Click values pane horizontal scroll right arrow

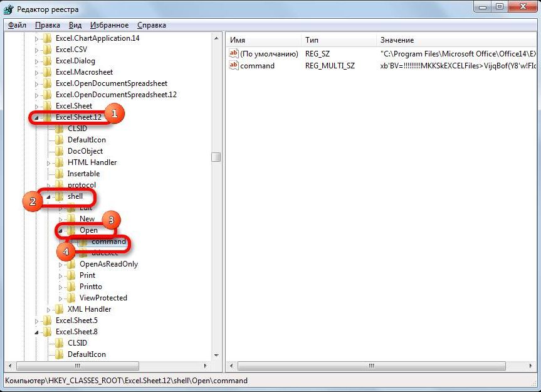(x=530, y=366)
